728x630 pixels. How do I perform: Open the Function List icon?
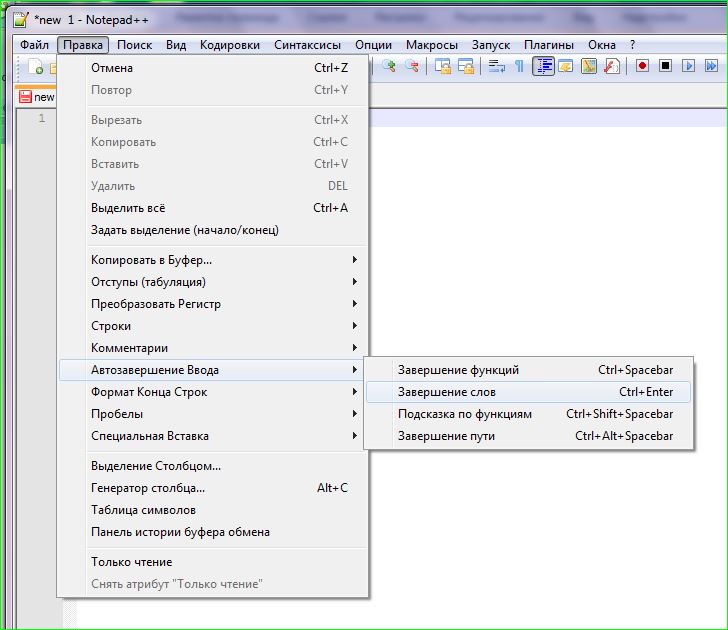click(612, 66)
